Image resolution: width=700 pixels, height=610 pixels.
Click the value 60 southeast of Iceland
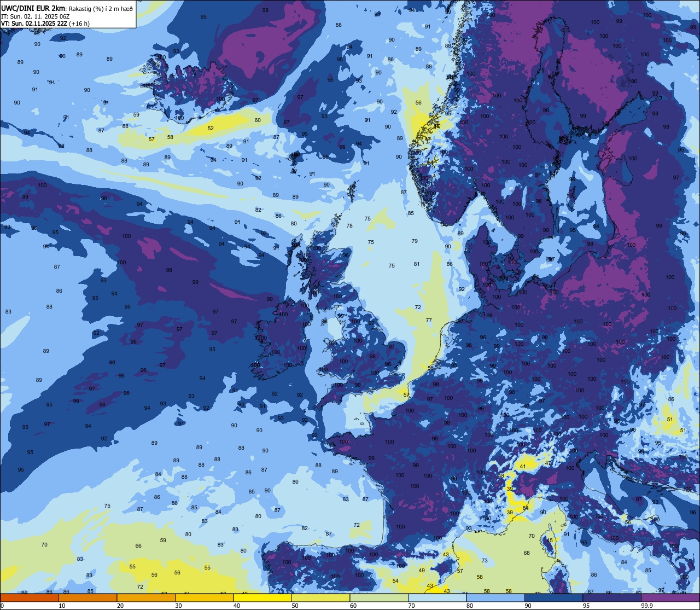click(258, 120)
